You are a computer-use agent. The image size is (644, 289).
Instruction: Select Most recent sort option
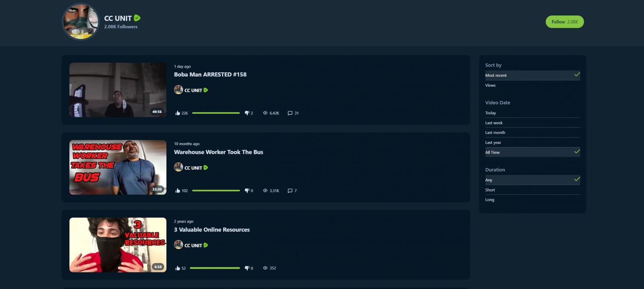[496, 75]
